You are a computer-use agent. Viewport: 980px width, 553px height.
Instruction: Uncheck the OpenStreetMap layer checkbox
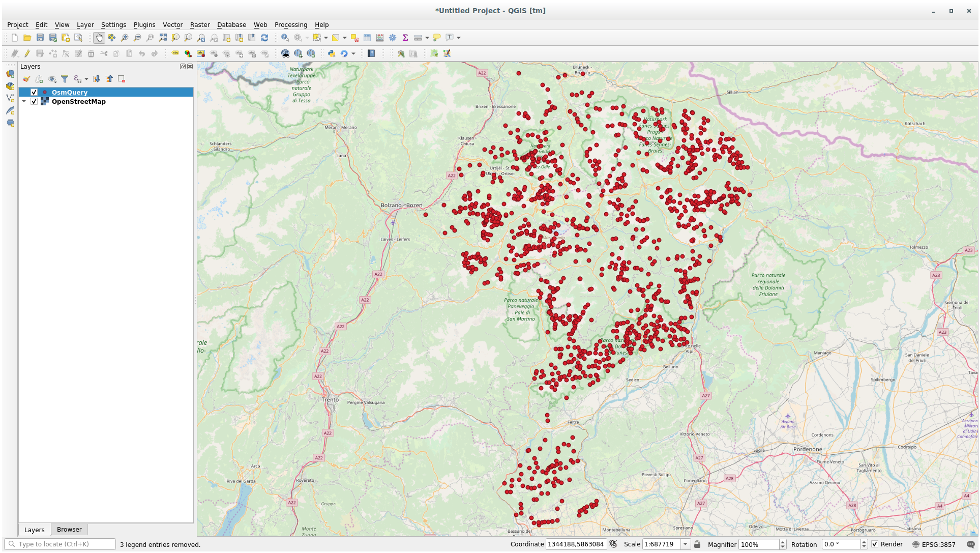[x=34, y=101]
